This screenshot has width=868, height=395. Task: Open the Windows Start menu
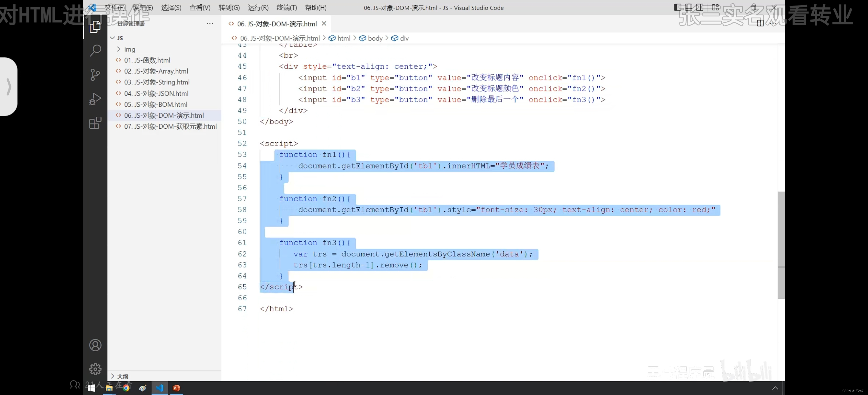91,388
